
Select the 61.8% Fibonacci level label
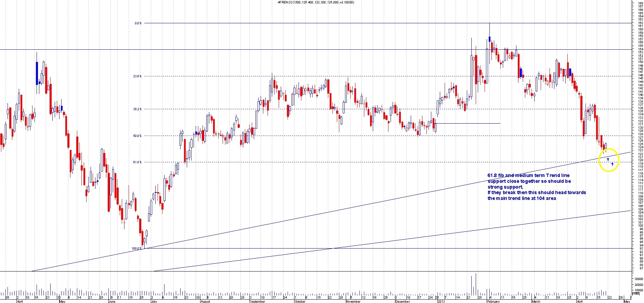137,162
